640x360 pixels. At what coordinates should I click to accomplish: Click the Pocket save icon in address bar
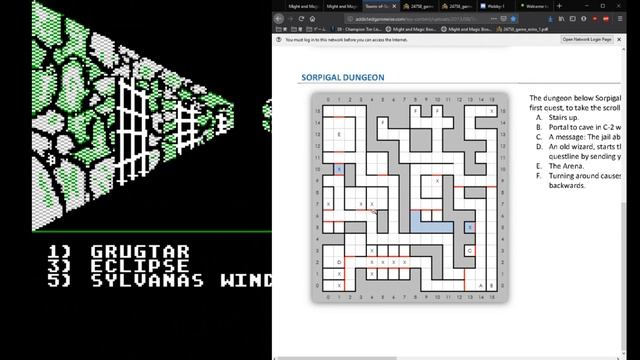click(504, 19)
